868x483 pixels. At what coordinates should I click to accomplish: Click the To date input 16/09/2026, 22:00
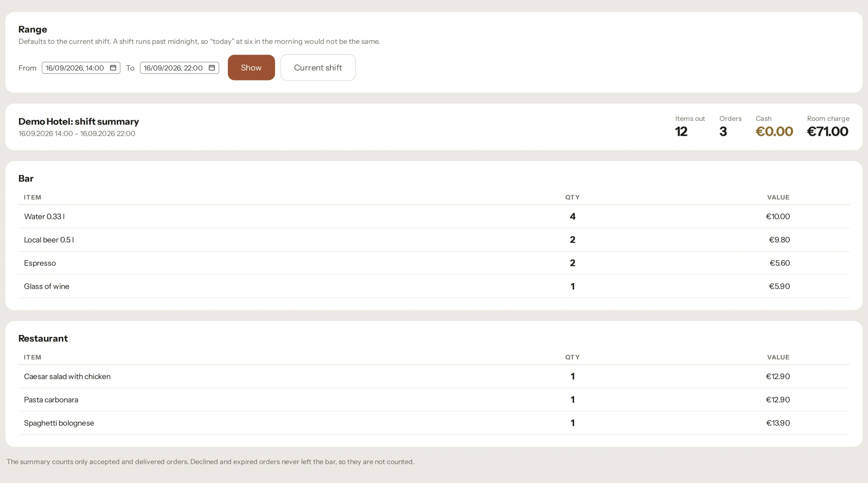[x=179, y=68]
